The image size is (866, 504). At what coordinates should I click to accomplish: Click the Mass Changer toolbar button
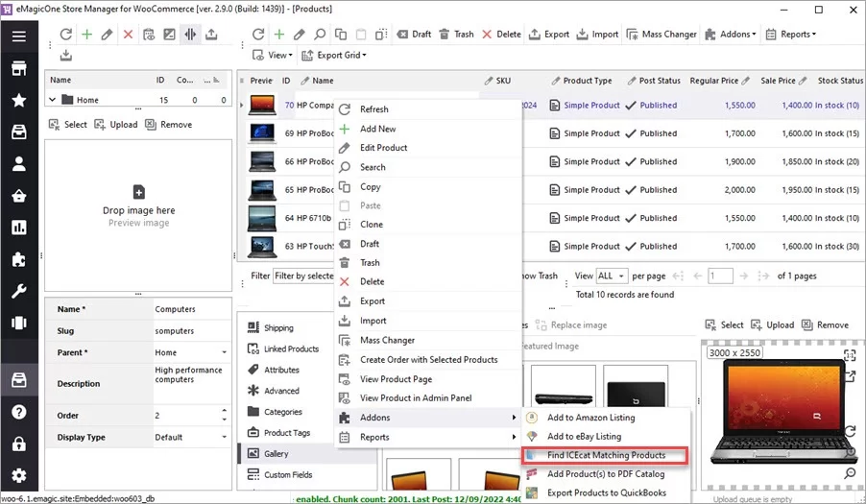[661, 35]
